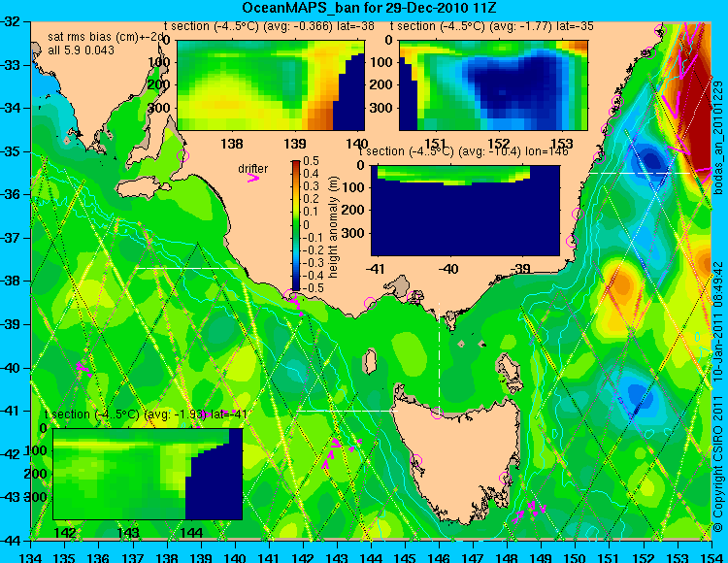Viewport: 728px width, 563px height.
Task: Click the 0.5 tick on the color bar
Action: coord(311,161)
